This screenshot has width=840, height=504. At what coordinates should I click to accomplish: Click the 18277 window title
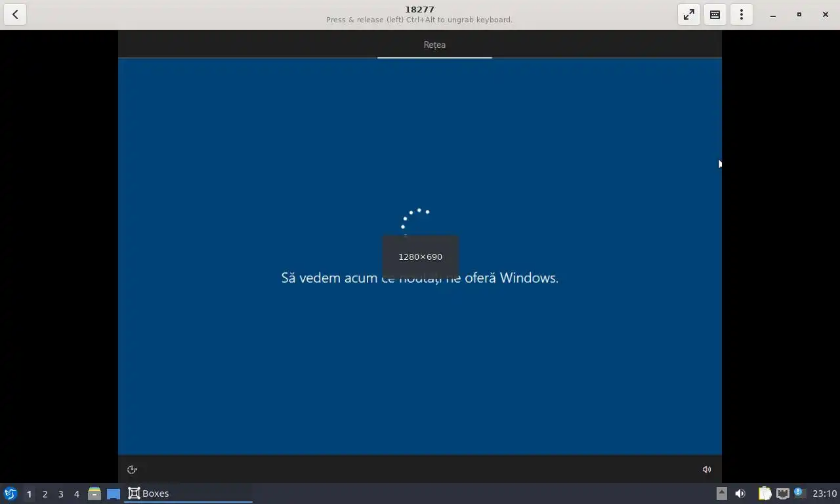[419, 9]
